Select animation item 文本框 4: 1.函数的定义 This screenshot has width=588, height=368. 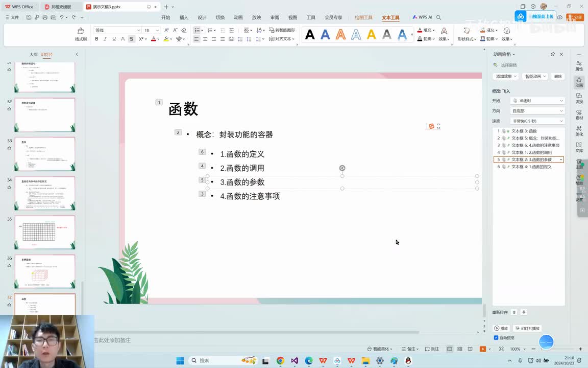click(528, 167)
